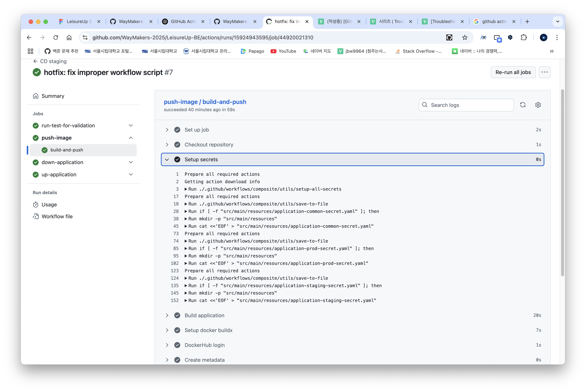
Task: Click the log refresh icon
Action: click(523, 105)
